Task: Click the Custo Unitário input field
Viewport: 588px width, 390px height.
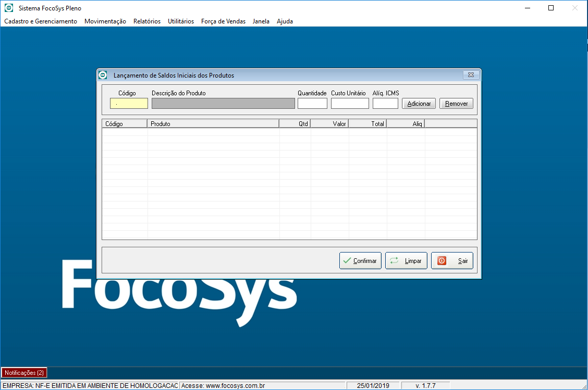Action: pyautogui.click(x=350, y=104)
